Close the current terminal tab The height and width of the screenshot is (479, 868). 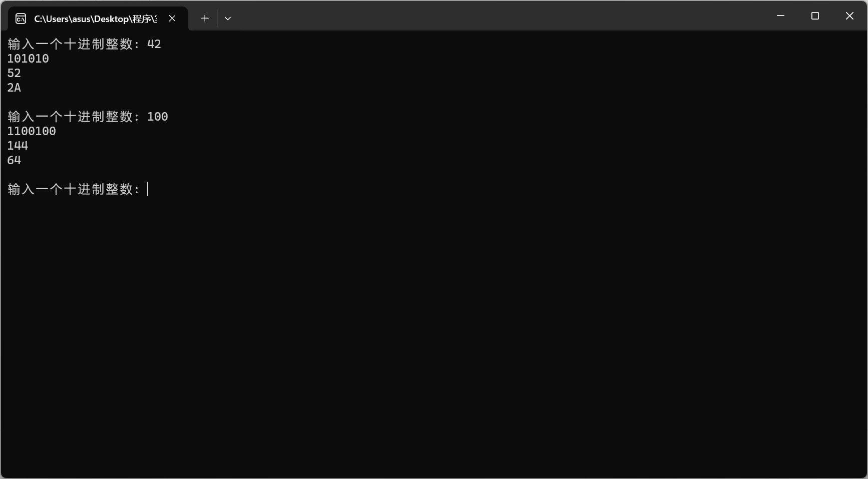[x=172, y=19]
